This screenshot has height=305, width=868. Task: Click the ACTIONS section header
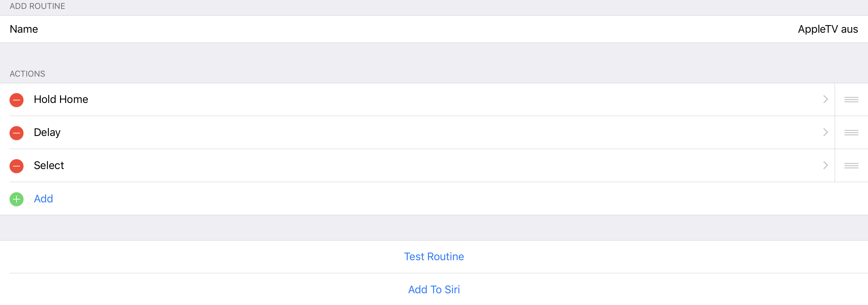(x=27, y=74)
